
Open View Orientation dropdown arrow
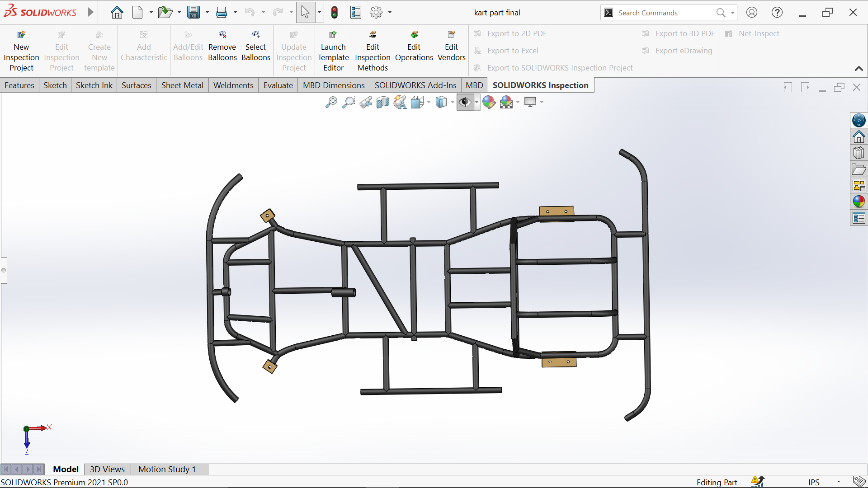[x=429, y=103]
